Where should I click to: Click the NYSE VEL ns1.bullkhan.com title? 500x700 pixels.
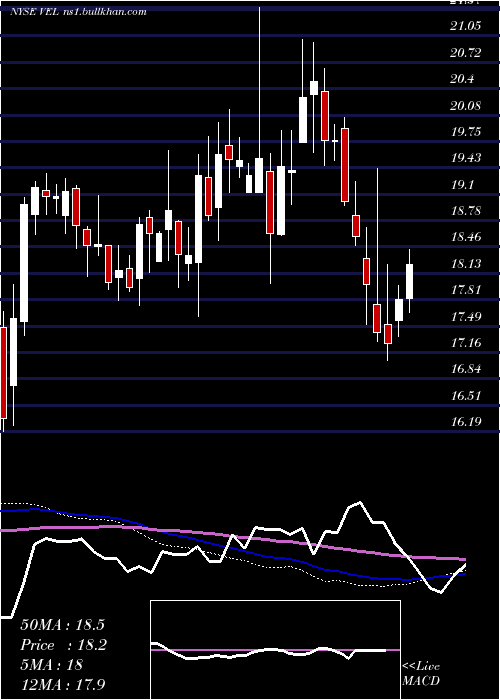click(78, 12)
